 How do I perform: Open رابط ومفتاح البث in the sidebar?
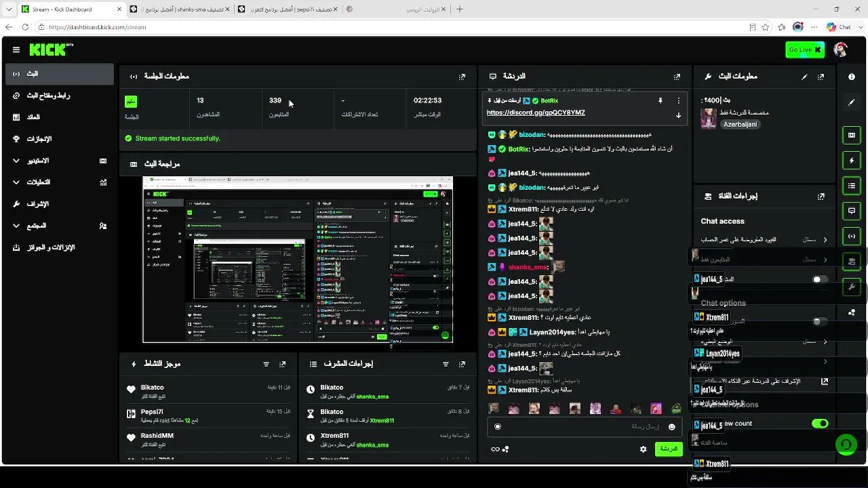click(60, 96)
